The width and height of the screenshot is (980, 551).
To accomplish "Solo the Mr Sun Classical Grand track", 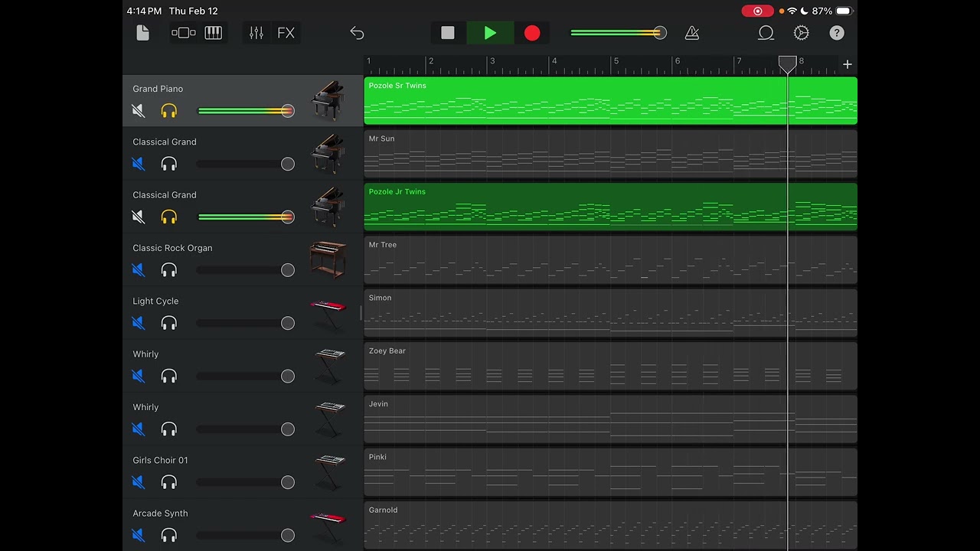I will click(x=169, y=164).
